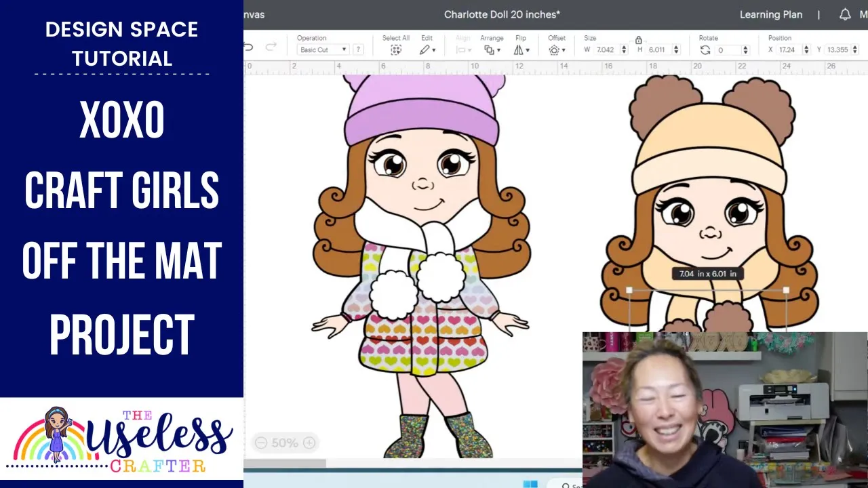Click the height stepper arrows
Viewport: 868px width, 488px height.
(x=677, y=50)
